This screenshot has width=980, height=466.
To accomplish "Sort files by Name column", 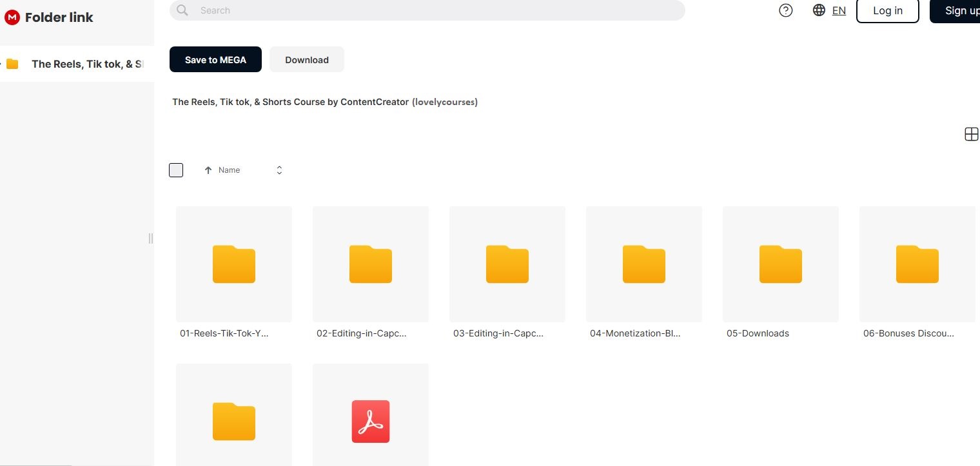I will click(x=229, y=170).
